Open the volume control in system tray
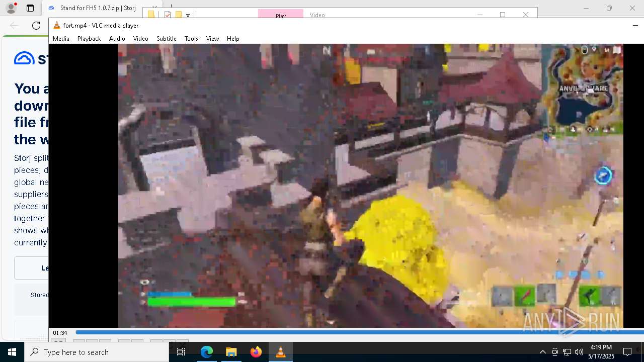 coord(579,352)
